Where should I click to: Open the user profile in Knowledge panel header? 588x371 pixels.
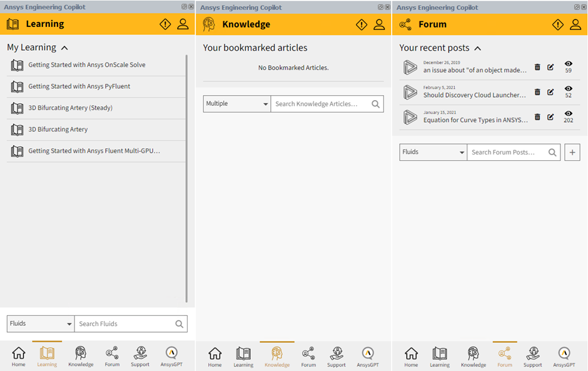pos(379,25)
